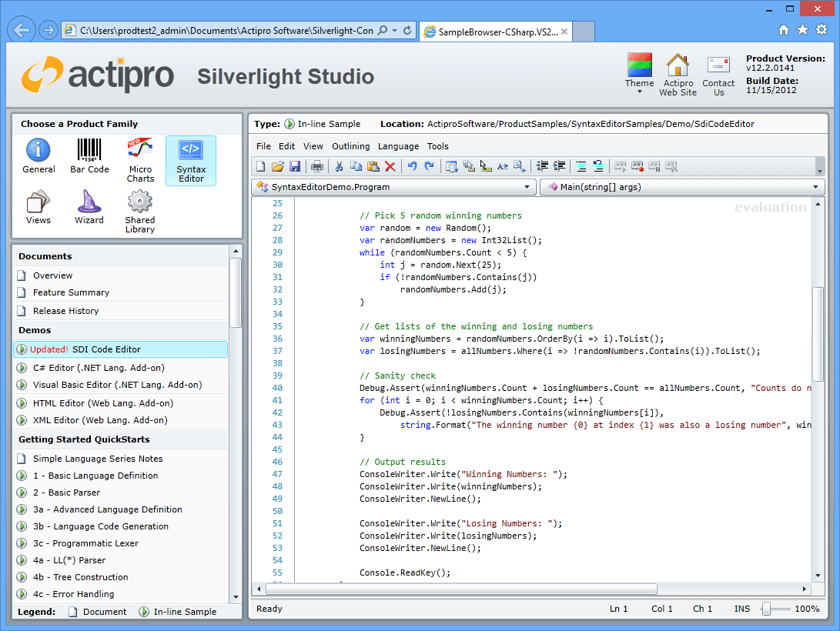The image size is (840, 631).
Task: Select the Micro Charts product family
Action: (140, 161)
